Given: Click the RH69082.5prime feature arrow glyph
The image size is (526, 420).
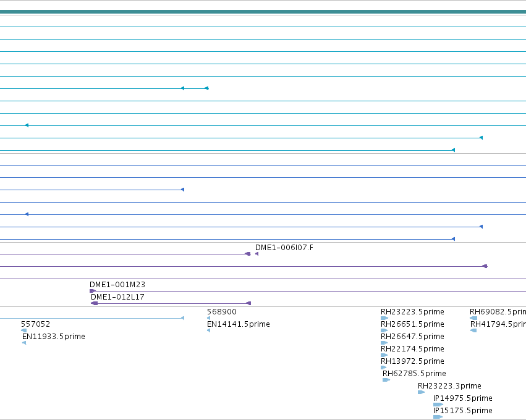Looking at the screenshot, I should tap(473, 318).
